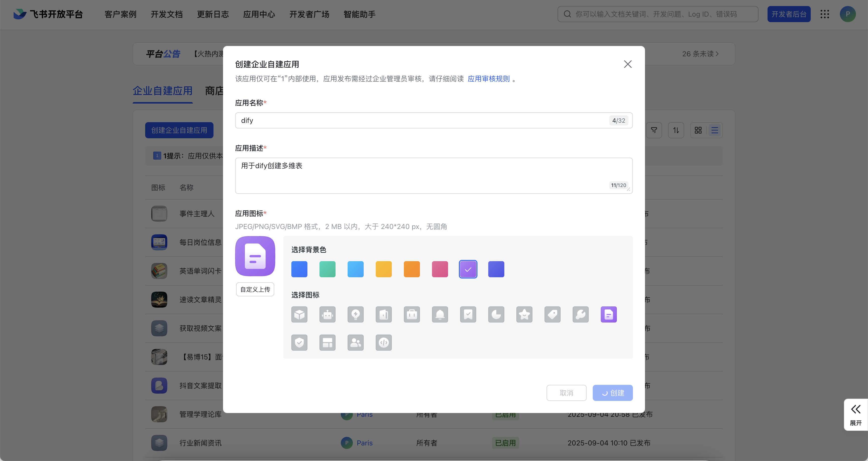Open the sort order menu
This screenshot has width=868, height=461.
(x=676, y=130)
